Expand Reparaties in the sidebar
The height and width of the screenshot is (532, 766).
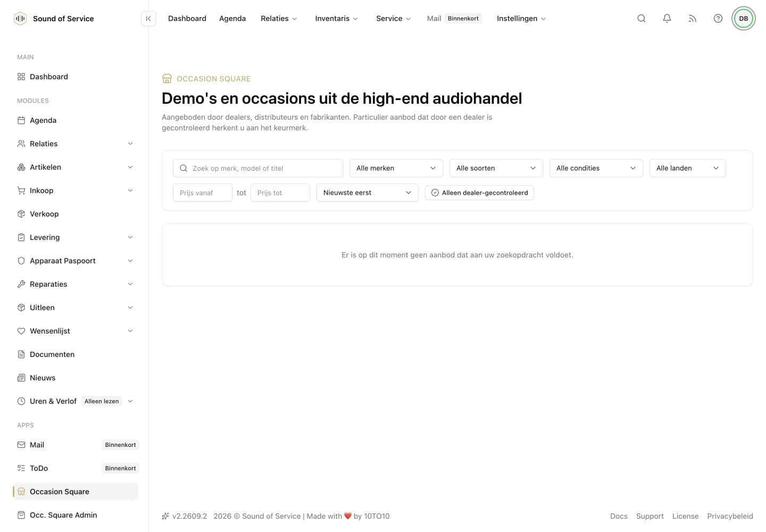[74, 284]
